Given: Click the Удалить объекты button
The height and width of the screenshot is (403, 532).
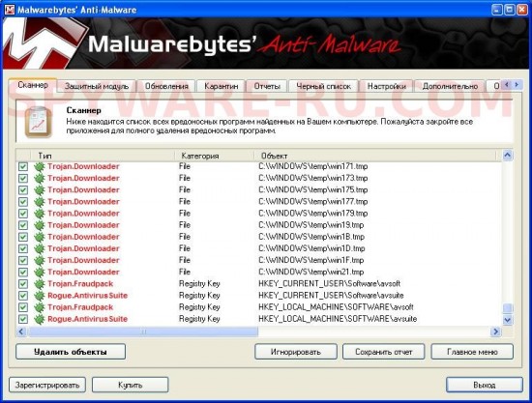Looking at the screenshot, I should tap(71, 352).
